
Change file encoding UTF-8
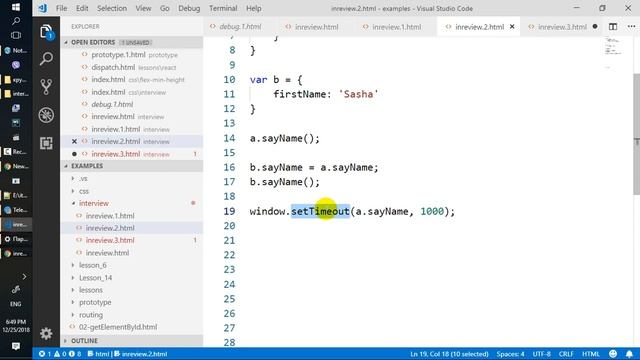541,354
